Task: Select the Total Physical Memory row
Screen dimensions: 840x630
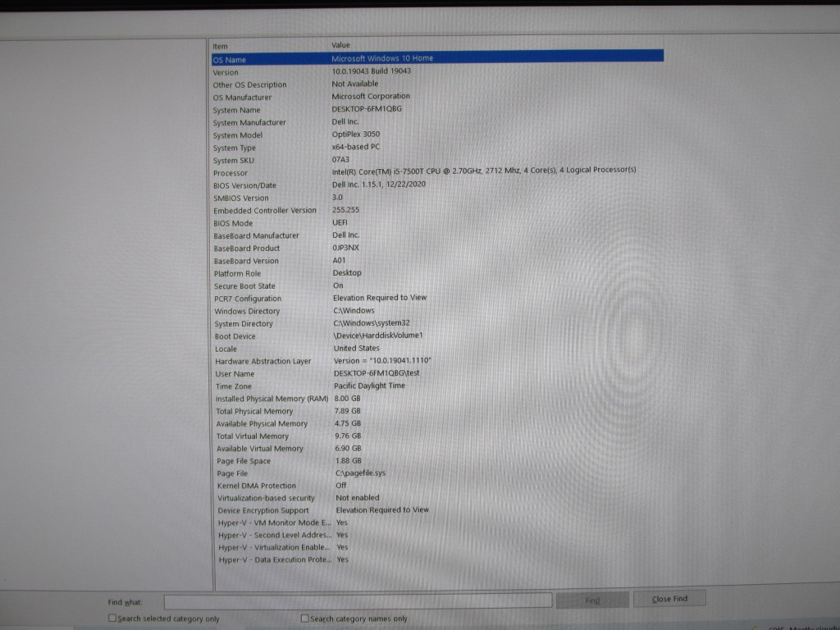Action: coord(437,411)
